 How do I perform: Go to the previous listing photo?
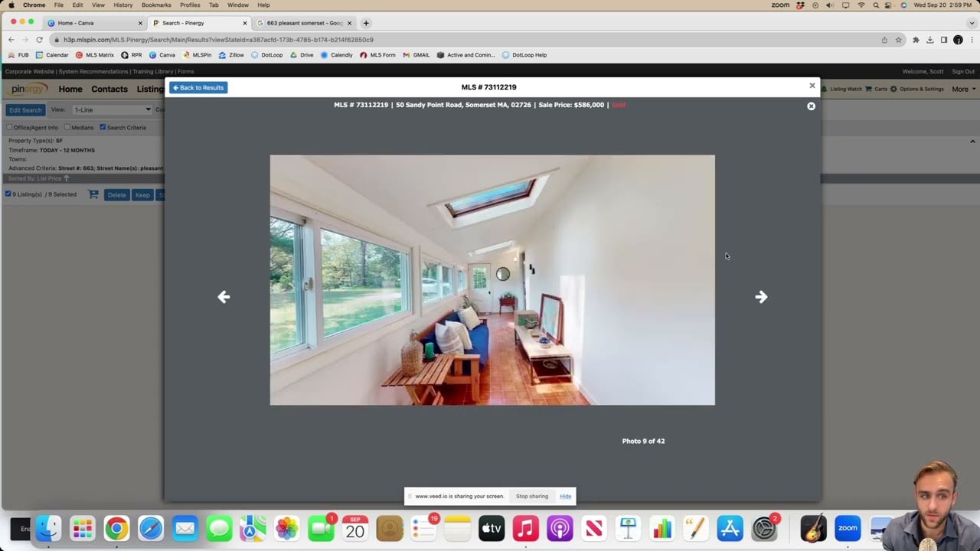point(224,297)
